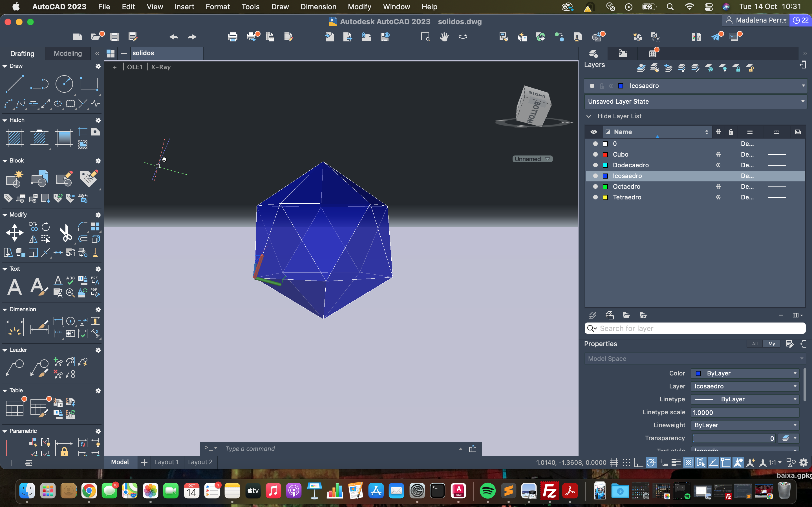Open the Dimension menu
This screenshot has width=812, height=507.
(318, 7)
